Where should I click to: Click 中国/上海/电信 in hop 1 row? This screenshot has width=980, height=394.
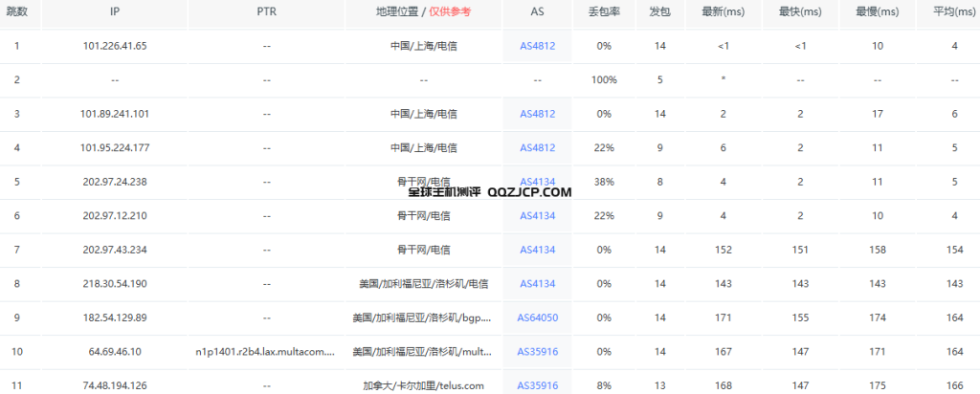[x=423, y=46]
